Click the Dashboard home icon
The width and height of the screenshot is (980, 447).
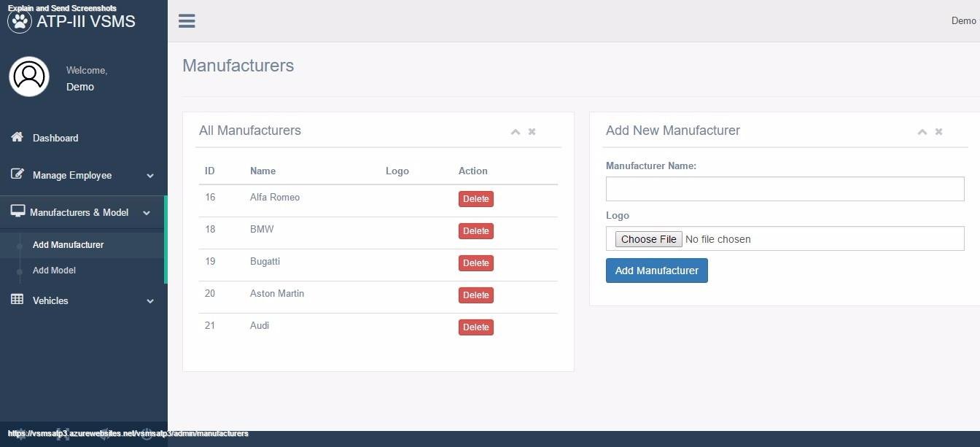click(x=17, y=137)
